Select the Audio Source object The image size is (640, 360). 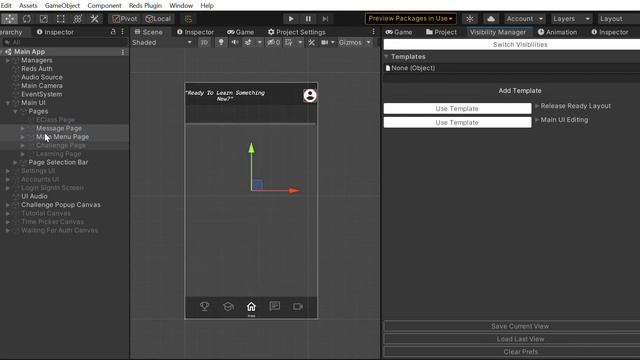point(42,77)
